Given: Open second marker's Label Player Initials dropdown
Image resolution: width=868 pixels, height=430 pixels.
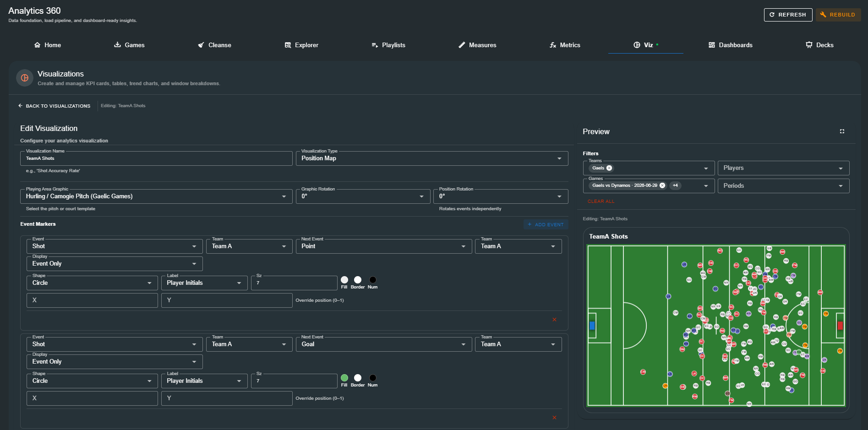Looking at the screenshot, I should click(204, 381).
